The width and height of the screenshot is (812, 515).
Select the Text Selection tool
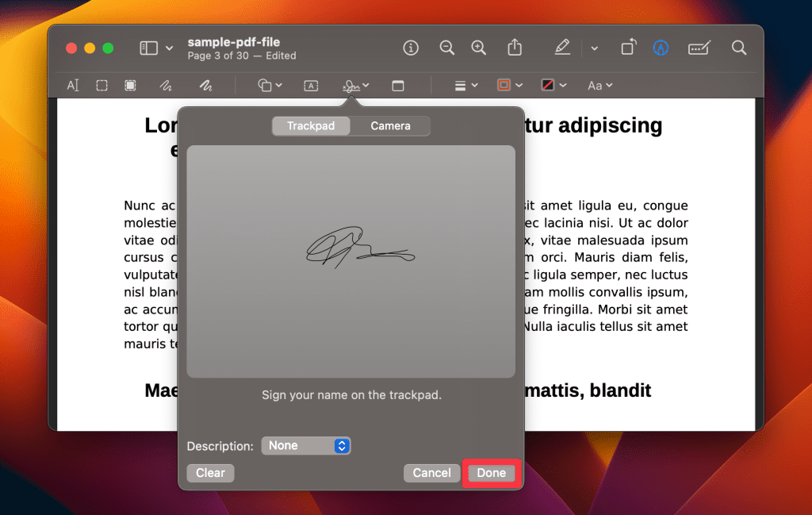72,86
